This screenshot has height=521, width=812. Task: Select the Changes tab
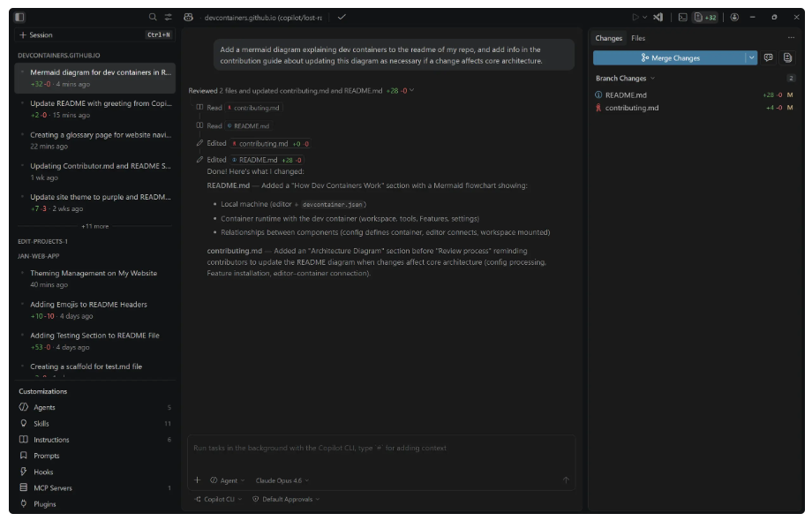point(608,38)
